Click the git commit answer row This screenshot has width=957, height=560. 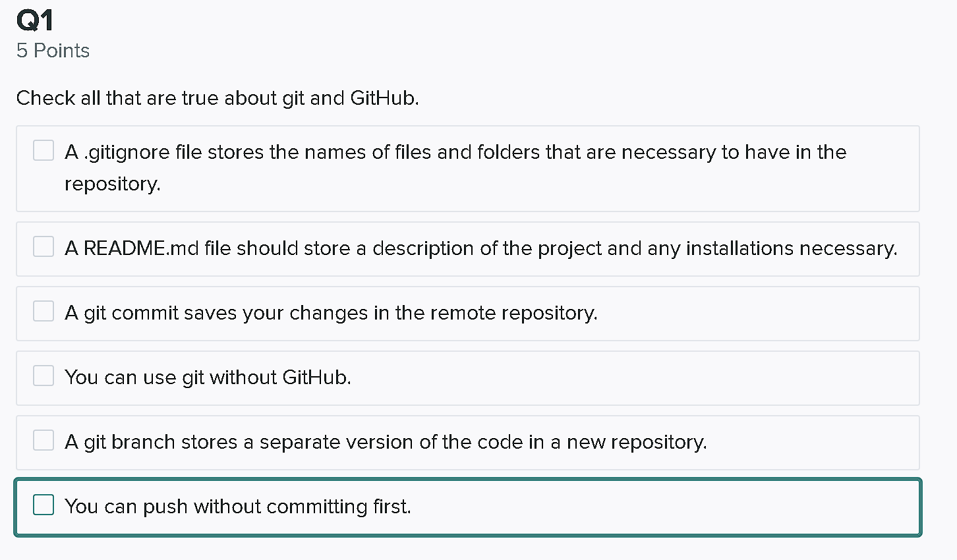[331, 313]
